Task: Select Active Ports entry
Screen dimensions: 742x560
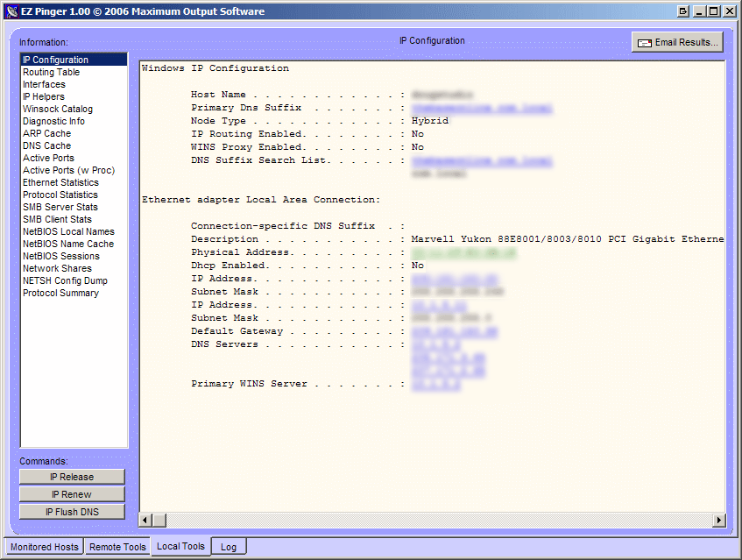Action: tap(74, 158)
